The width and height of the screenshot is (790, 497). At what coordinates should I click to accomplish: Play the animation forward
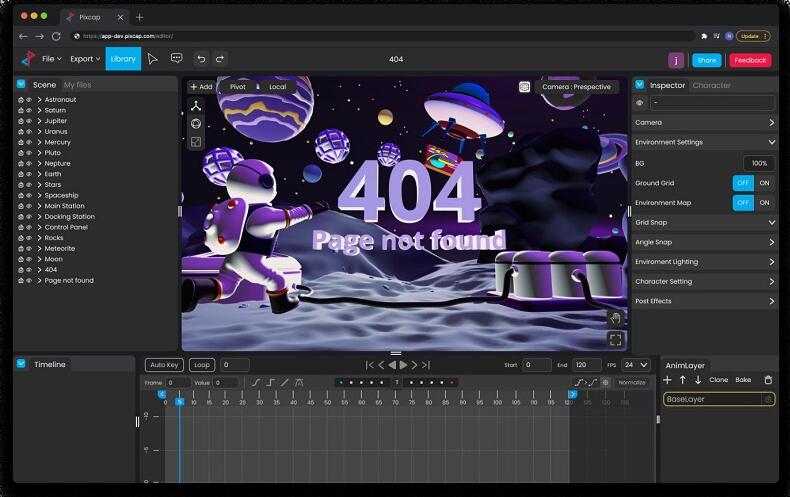(x=403, y=365)
